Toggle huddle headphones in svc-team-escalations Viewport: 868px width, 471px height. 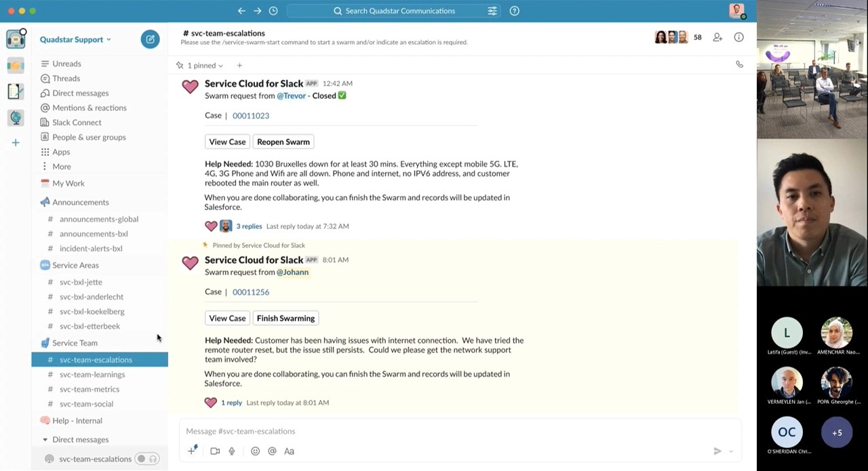pyautogui.click(x=146, y=459)
